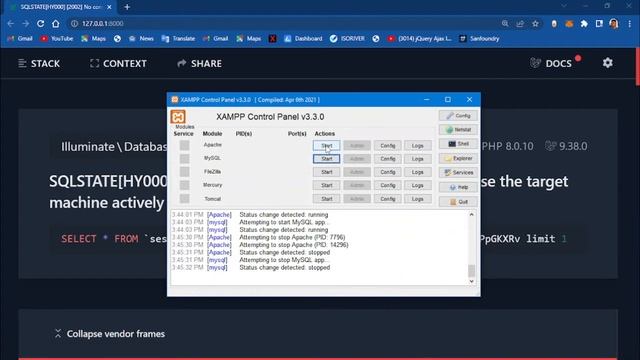
Task: Start the MySQL module
Action: coord(327,159)
